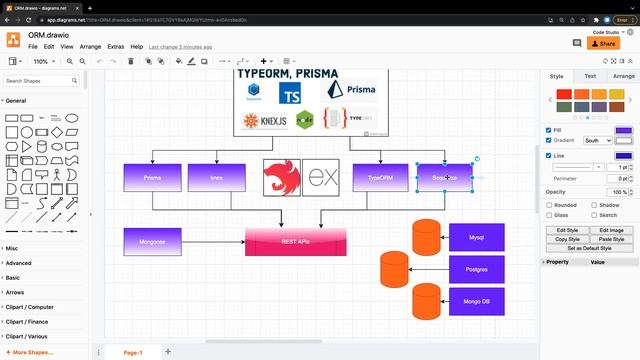Reload the browser page
Screen dimensions: 640x360
(x=28, y=20)
